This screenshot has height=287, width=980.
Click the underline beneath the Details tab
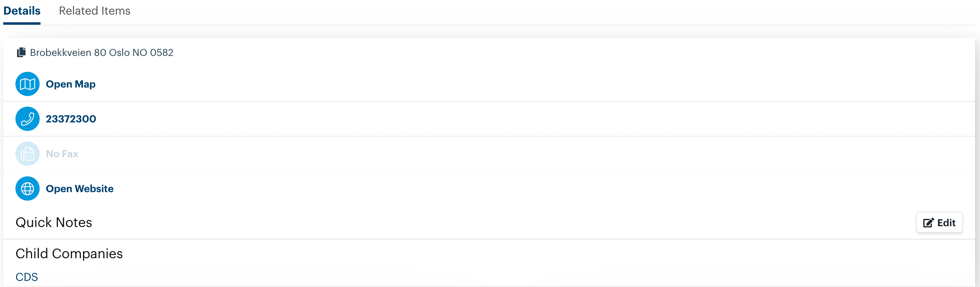[x=22, y=24]
